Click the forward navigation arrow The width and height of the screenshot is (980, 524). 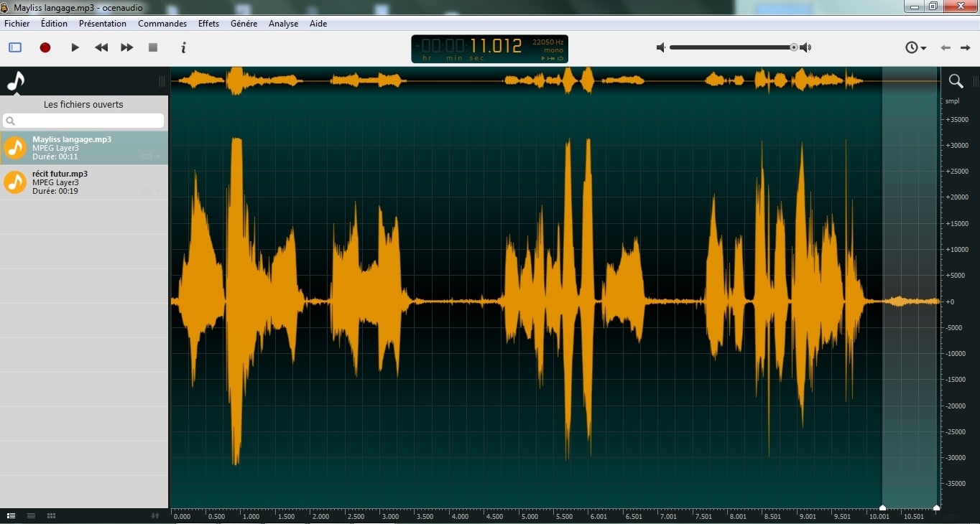click(x=966, y=47)
